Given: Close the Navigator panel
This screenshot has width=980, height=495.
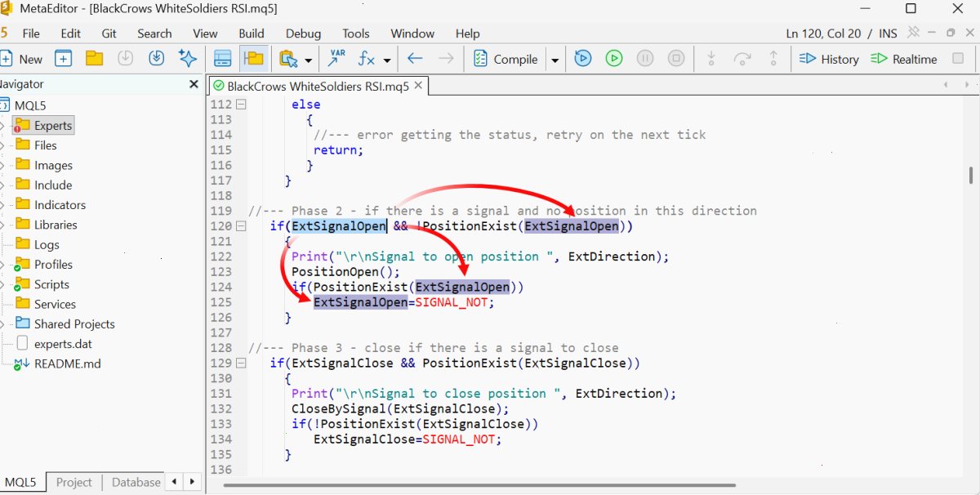Looking at the screenshot, I should 194,84.
